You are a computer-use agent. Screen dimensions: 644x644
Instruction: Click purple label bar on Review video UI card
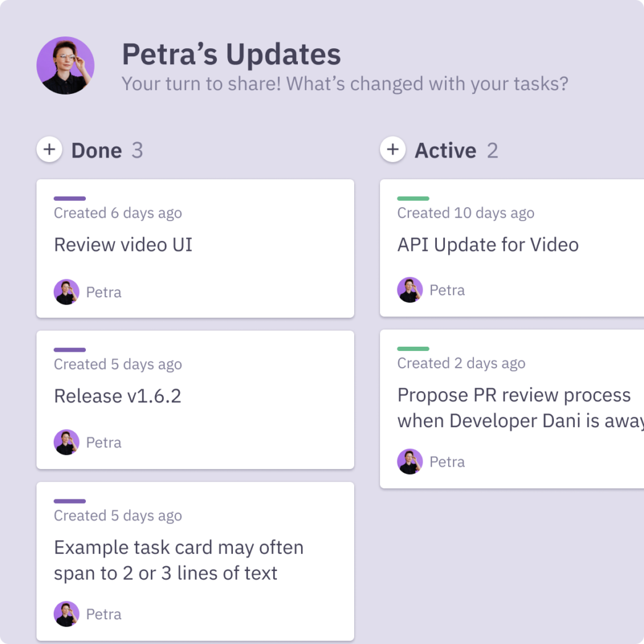pyautogui.click(x=70, y=198)
